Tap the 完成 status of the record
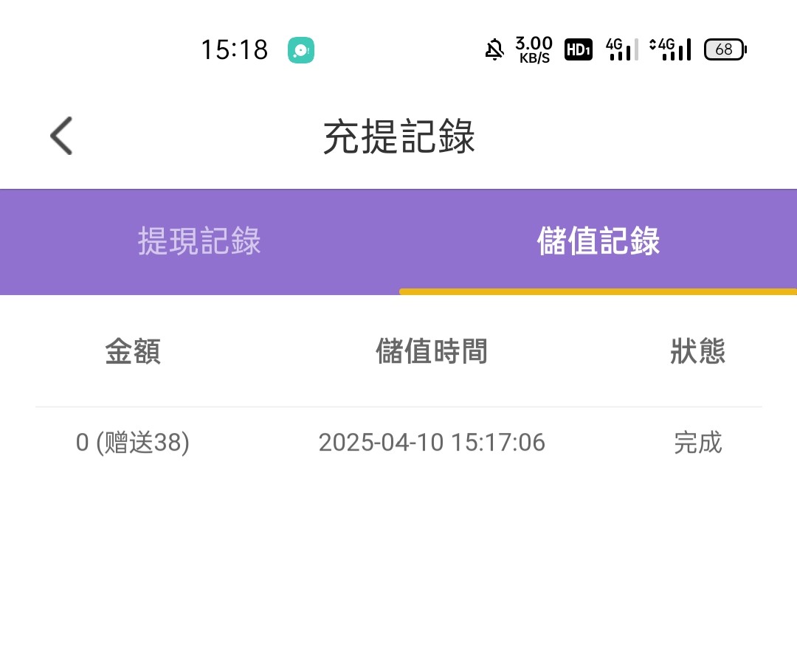This screenshot has width=797, height=672. coord(697,443)
